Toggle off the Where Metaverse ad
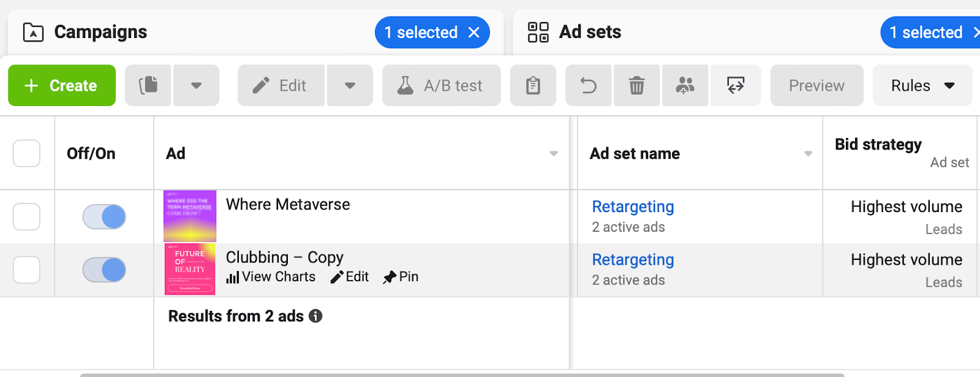The width and height of the screenshot is (980, 377). point(104,217)
